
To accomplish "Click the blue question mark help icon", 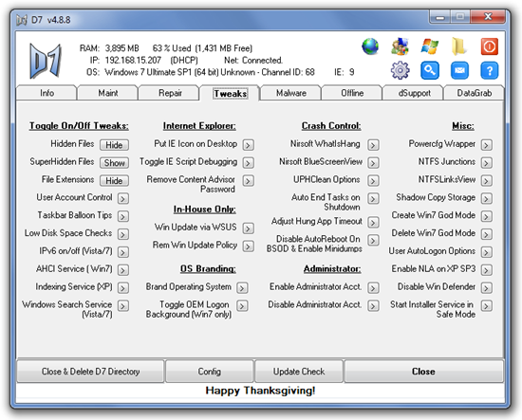I will click(490, 70).
